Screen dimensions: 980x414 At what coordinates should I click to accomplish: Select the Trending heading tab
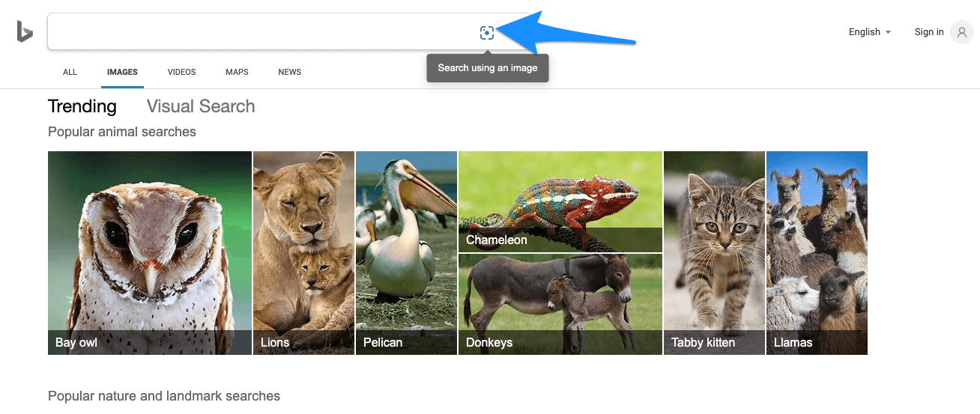coord(82,106)
